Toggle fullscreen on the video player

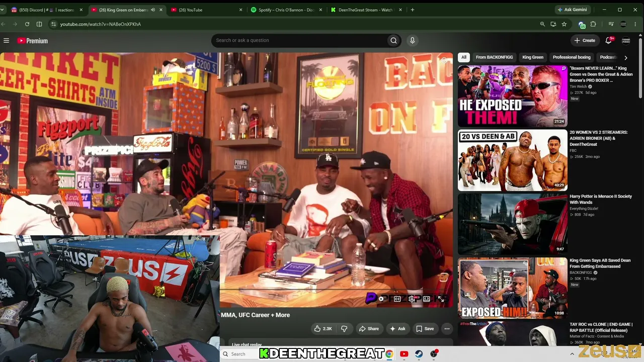pos(441,299)
